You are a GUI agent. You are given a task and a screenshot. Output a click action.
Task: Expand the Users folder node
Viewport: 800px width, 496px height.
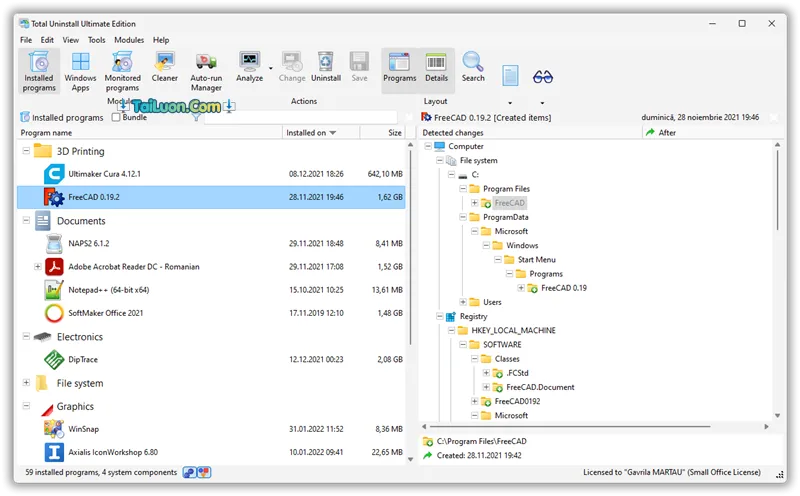[463, 302]
